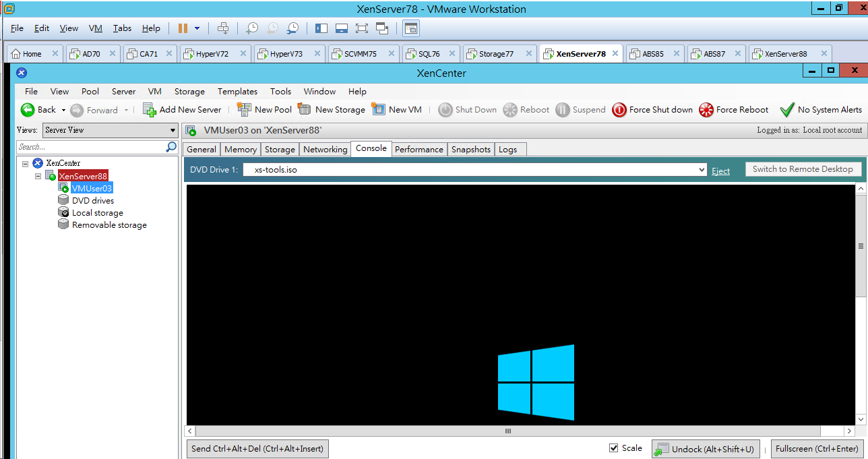Toggle the Scale checkbox
868x459 pixels.
tap(613, 448)
